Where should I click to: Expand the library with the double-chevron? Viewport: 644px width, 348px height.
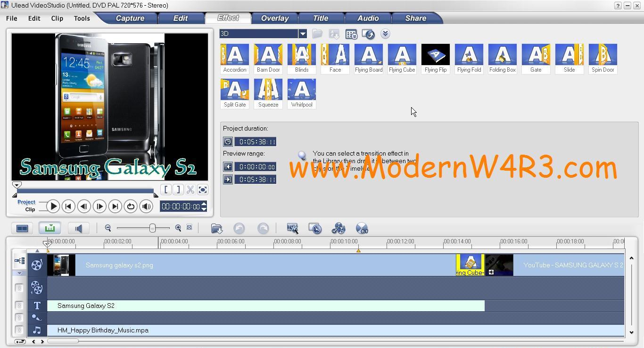tap(385, 34)
